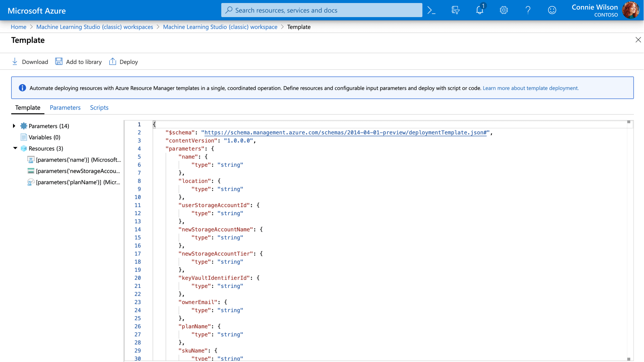This screenshot has width=644, height=362.
Task: Click the Resources cube icon
Action: coord(24,148)
